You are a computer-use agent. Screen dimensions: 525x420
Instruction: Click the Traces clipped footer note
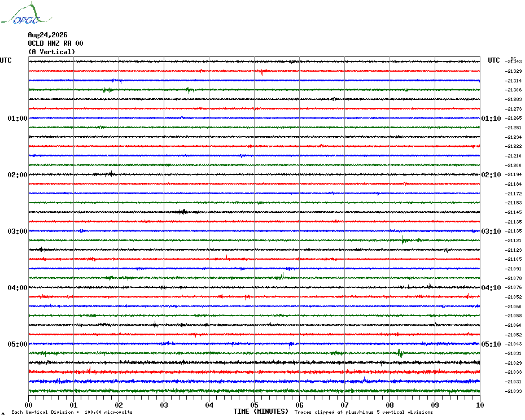[x=364, y=412]
